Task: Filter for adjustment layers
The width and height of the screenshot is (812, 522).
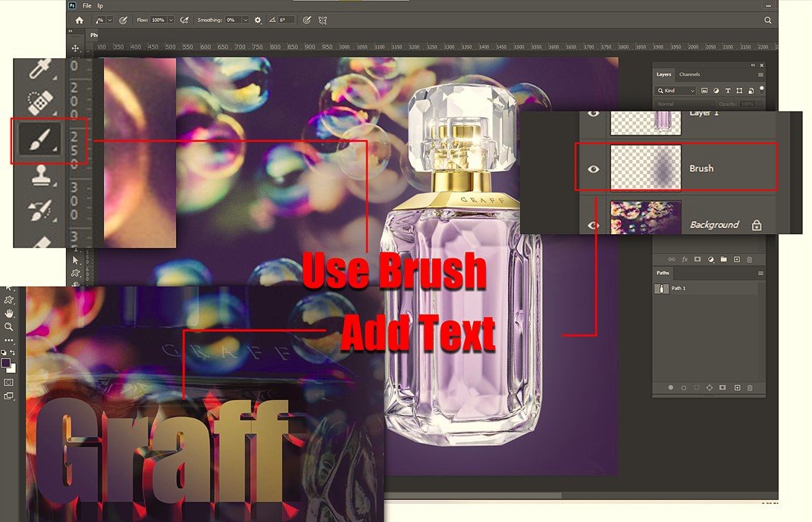Action: (x=716, y=90)
